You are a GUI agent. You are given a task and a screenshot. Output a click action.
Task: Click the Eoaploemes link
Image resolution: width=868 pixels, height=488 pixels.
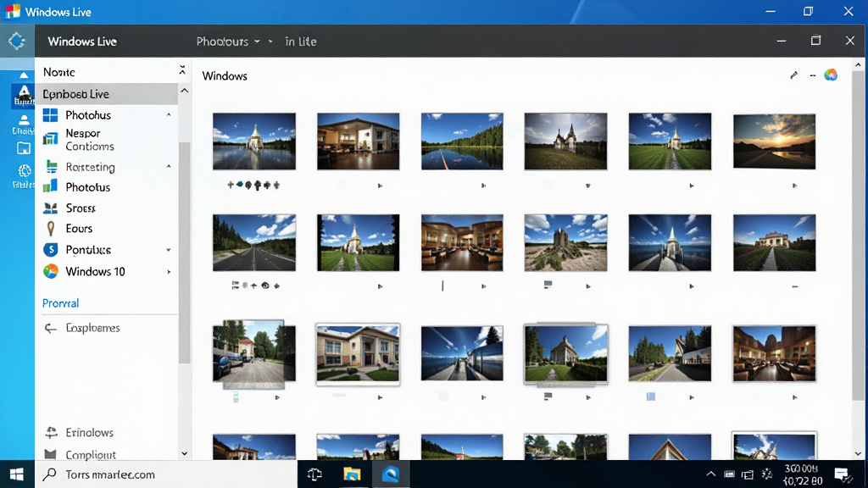tap(92, 328)
